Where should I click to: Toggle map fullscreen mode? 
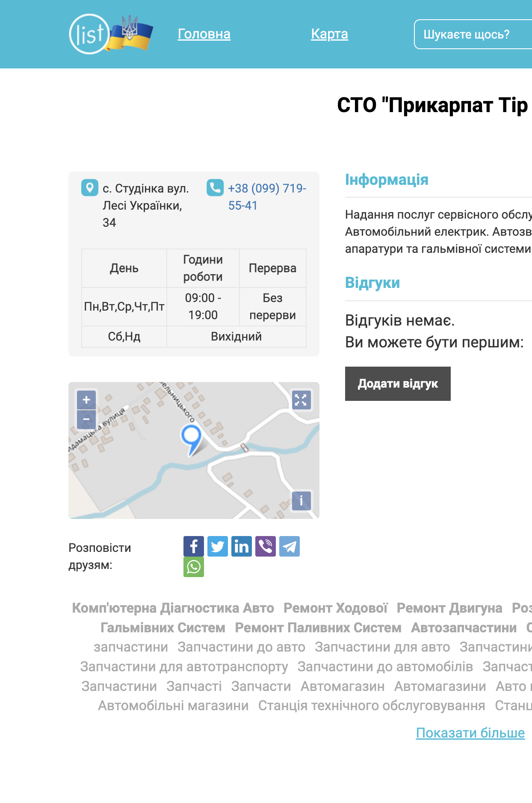301,400
